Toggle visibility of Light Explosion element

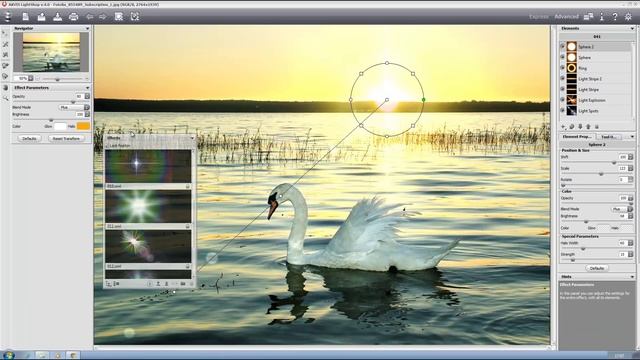[x=562, y=100]
